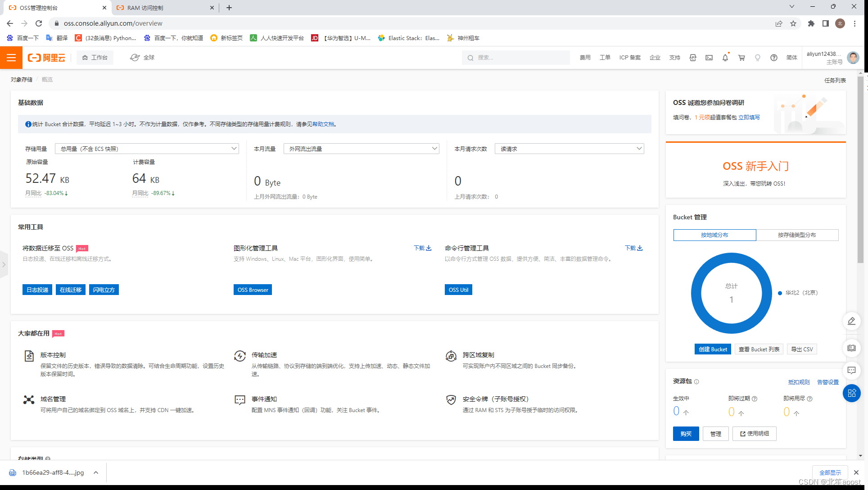Open the help question mark icon
Viewport: 868px width, 490px height.
(x=774, y=58)
